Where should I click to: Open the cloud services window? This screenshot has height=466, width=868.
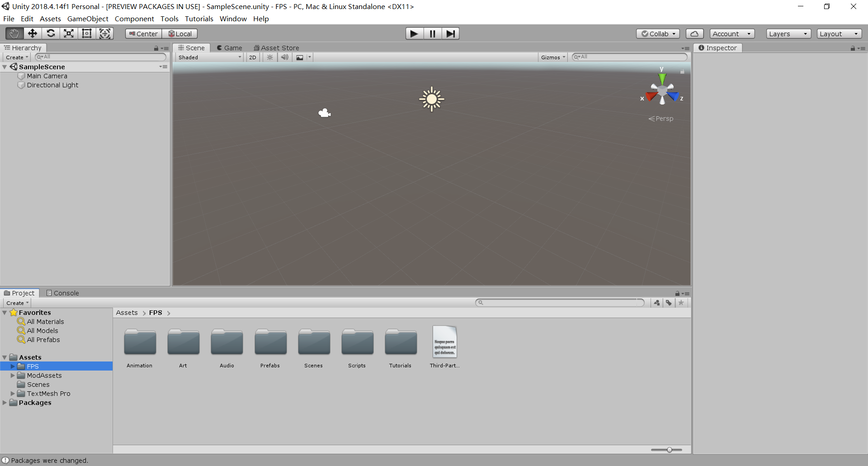pyautogui.click(x=694, y=33)
